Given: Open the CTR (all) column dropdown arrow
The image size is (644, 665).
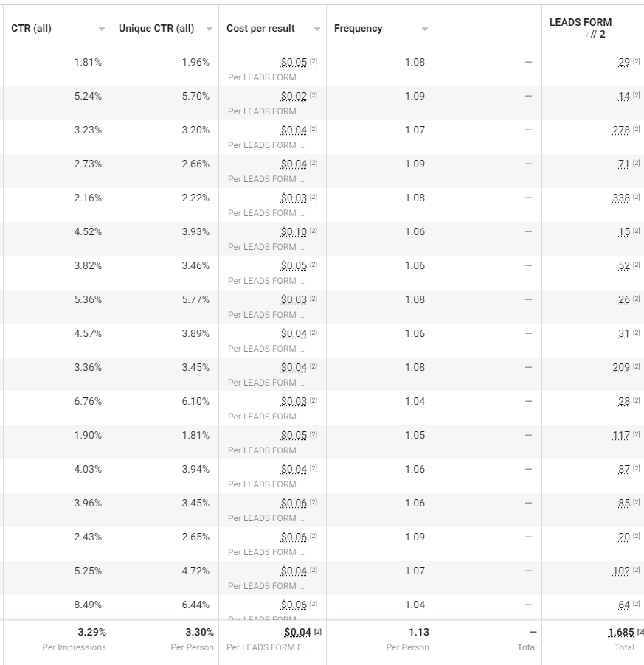Looking at the screenshot, I should (x=101, y=29).
